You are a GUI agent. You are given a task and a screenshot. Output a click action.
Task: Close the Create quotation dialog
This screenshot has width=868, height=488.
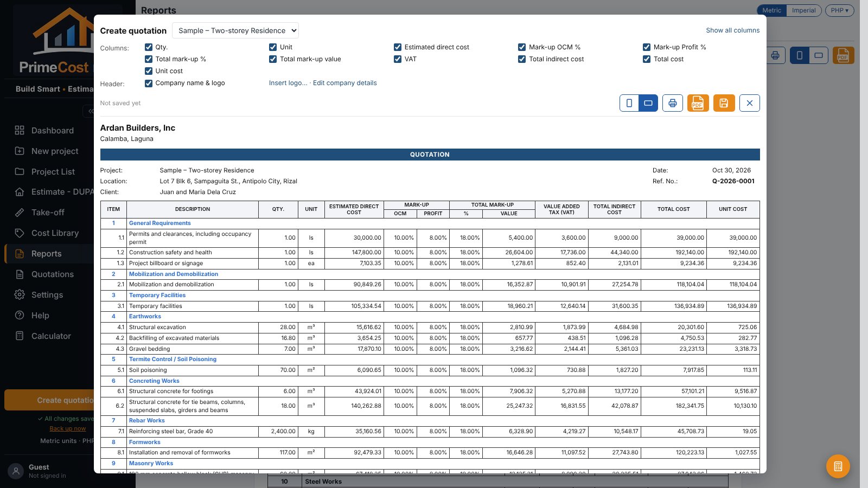pos(750,103)
